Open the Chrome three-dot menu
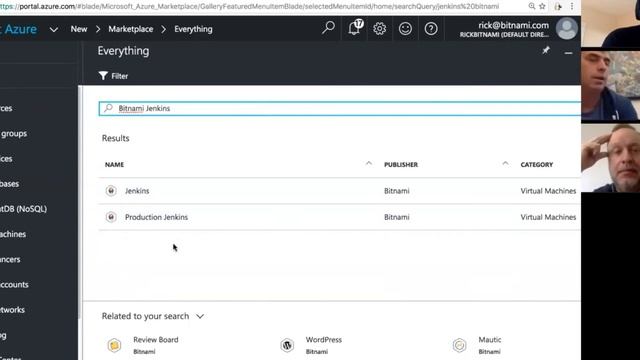Image resolution: width=640 pixels, height=360 pixels. tap(572, 6)
